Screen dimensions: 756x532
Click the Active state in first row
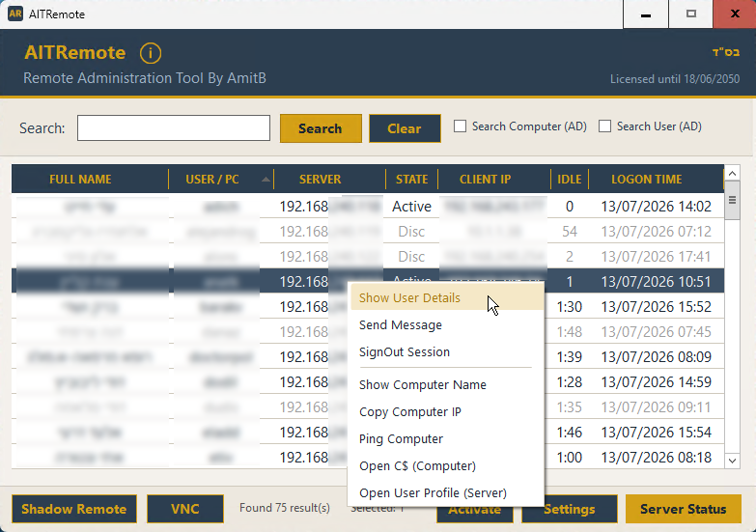coord(411,207)
